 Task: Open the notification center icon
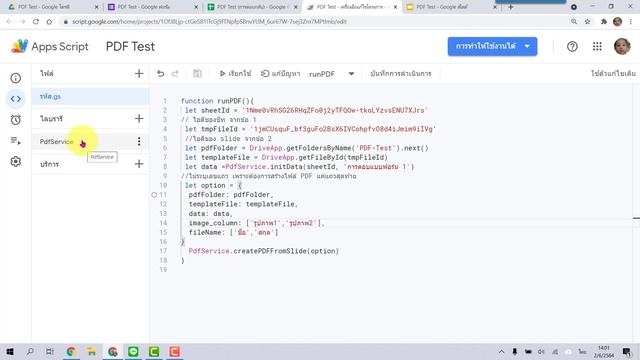coord(627,351)
